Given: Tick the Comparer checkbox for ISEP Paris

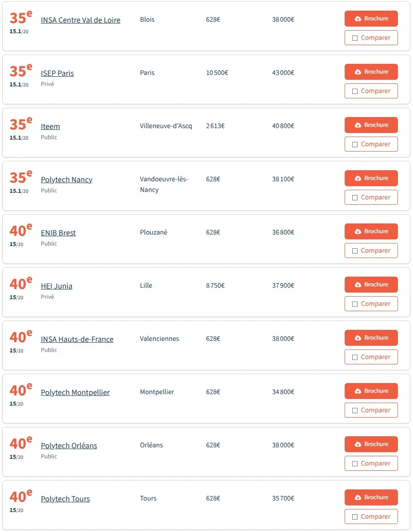Looking at the screenshot, I should 355,91.
